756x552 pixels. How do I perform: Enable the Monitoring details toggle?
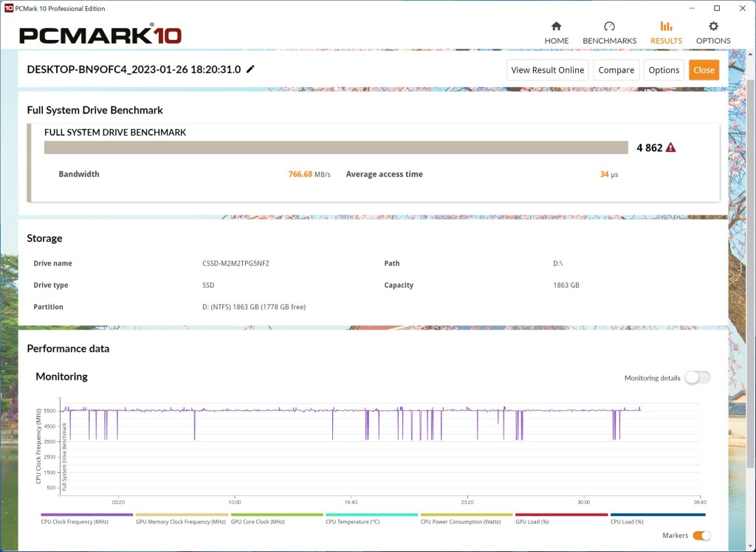click(698, 378)
